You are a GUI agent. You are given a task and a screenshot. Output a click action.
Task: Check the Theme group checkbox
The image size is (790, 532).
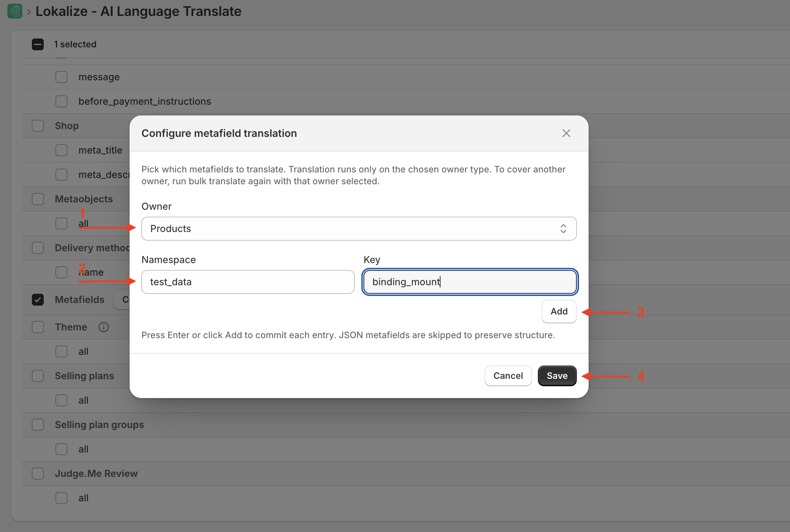click(38, 327)
